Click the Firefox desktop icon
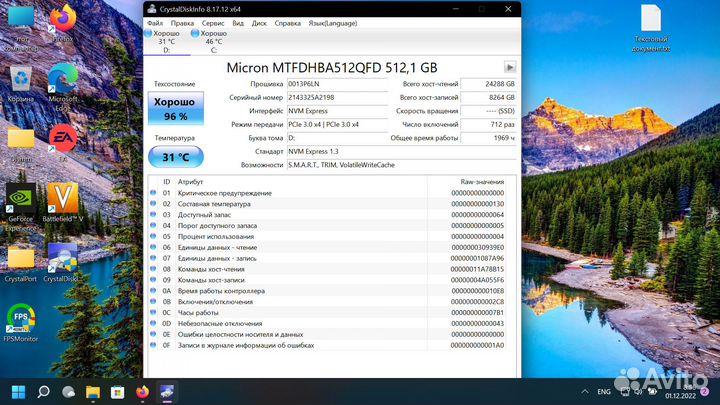Image resolution: width=720 pixels, height=405 pixels. pos(63,23)
